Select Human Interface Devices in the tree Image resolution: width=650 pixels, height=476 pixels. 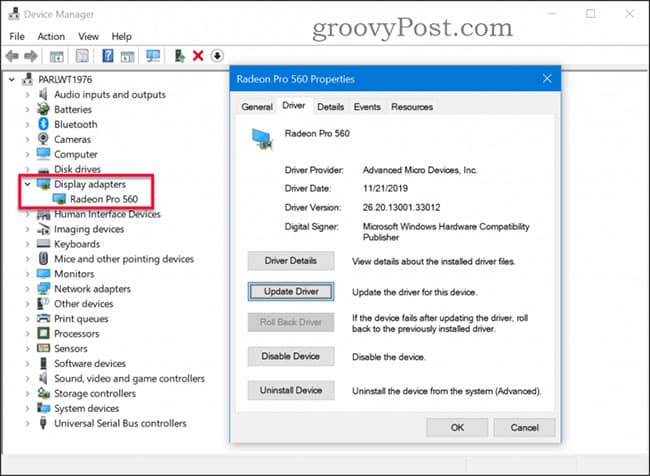click(x=107, y=214)
